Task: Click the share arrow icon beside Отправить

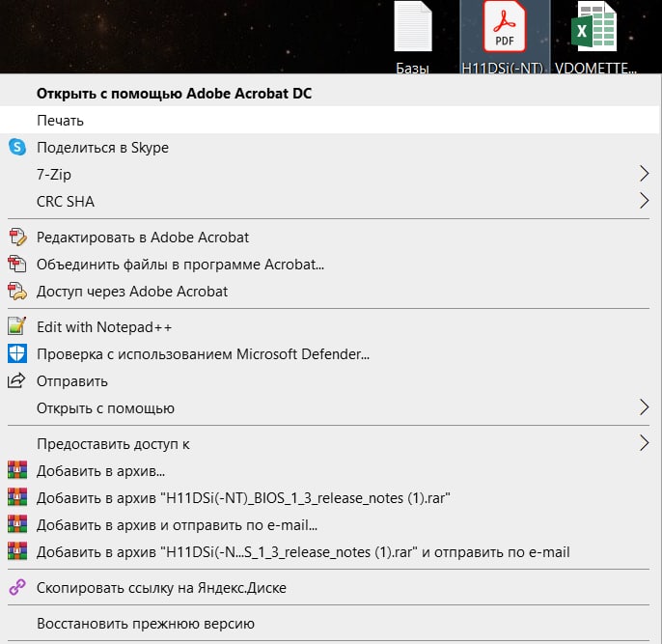Action: coord(17,380)
